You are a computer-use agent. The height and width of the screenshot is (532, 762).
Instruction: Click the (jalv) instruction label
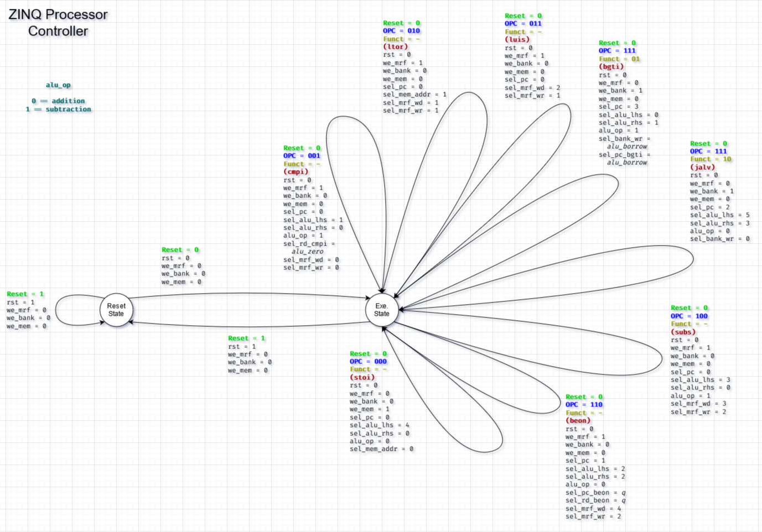click(703, 167)
